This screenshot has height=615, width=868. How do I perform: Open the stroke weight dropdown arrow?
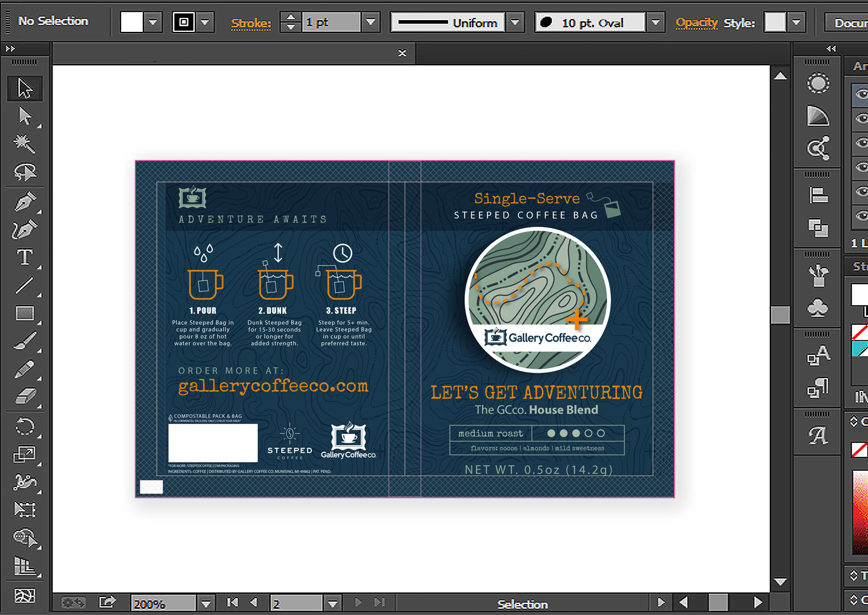[x=370, y=23]
